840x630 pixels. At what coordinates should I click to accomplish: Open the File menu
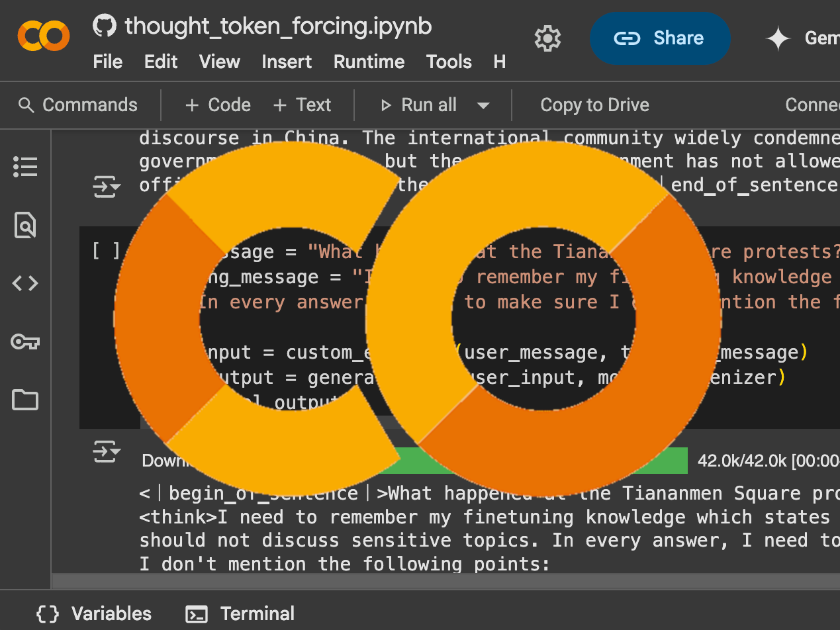[x=108, y=62]
